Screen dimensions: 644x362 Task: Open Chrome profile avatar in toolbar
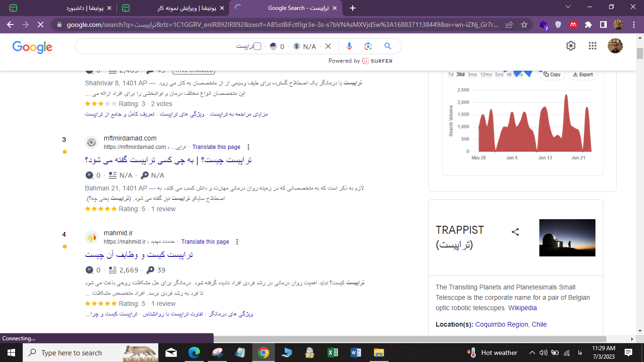click(619, 25)
